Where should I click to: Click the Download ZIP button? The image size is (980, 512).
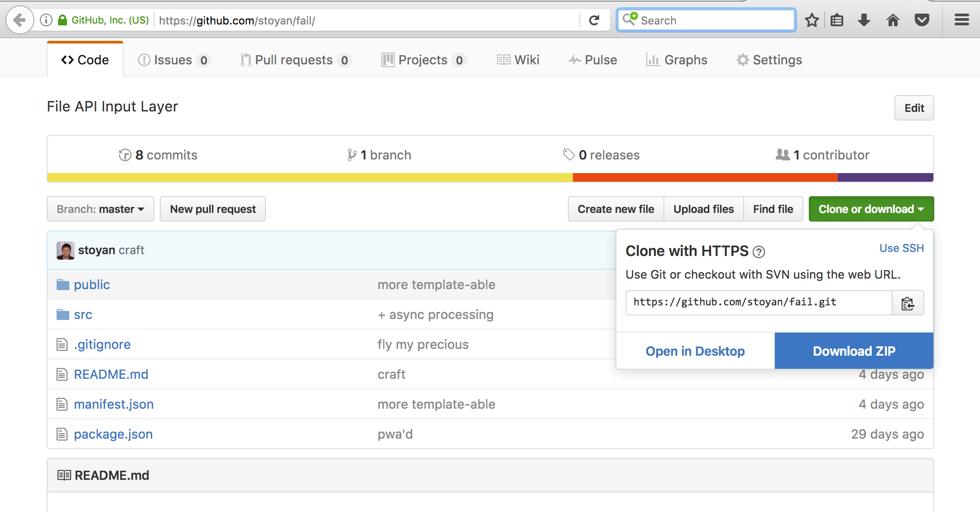854,351
